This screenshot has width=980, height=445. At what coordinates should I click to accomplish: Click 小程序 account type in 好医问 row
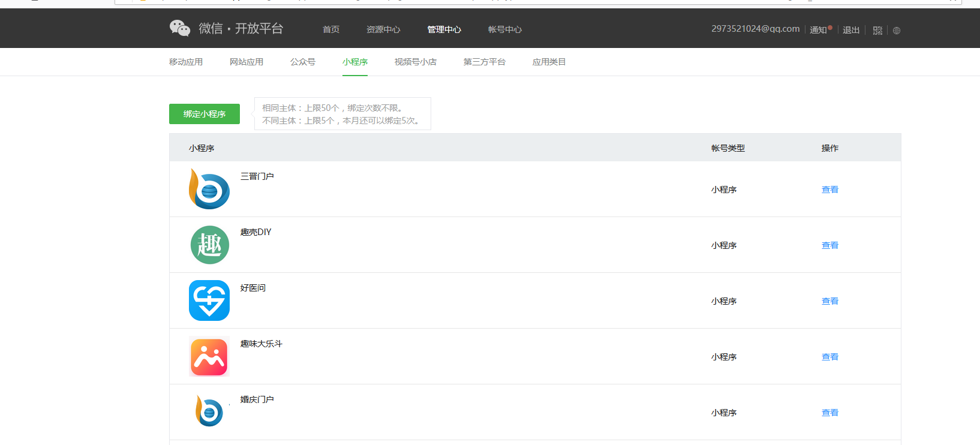pyautogui.click(x=724, y=301)
